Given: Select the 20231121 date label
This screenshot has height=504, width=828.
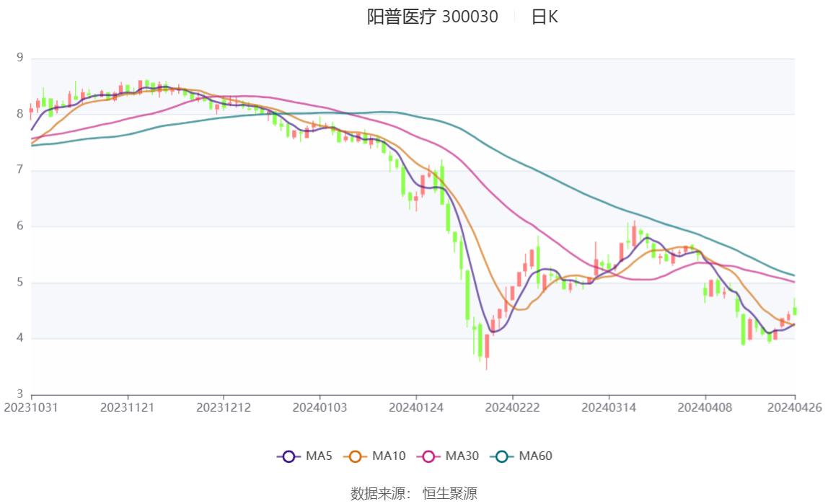Looking at the screenshot, I should [x=128, y=407].
